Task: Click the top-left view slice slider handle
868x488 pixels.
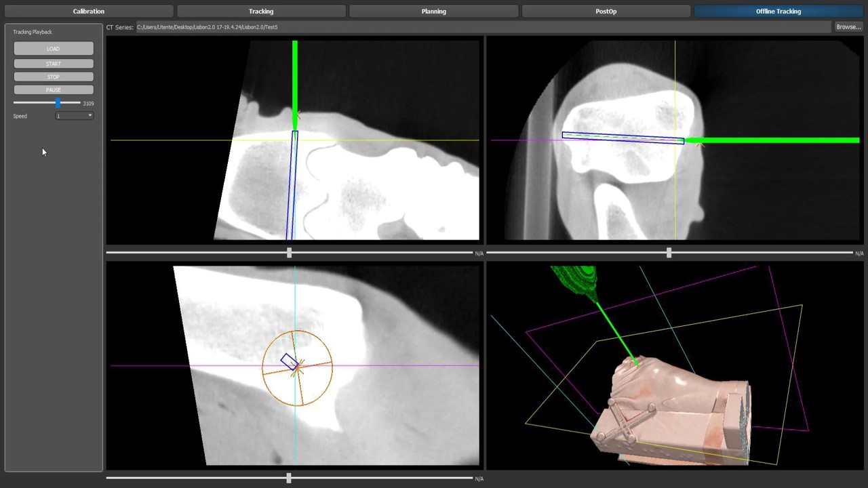Action: pos(290,253)
